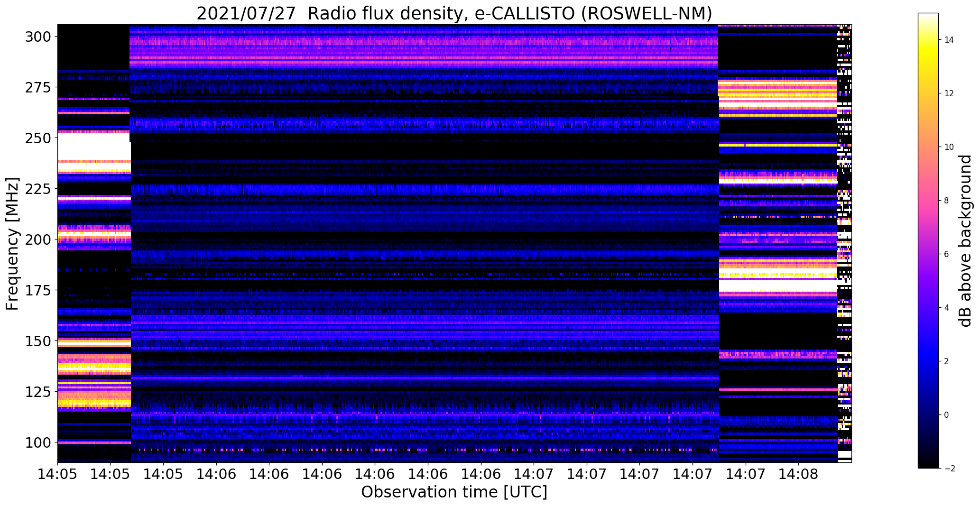Click the 'Observation time [UTC]' x-axis label

(454, 492)
